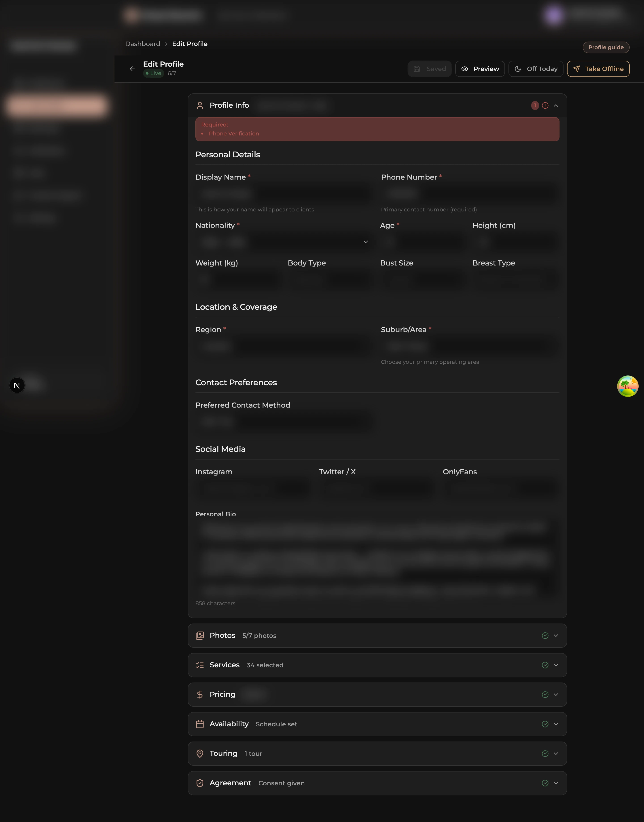The height and width of the screenshot is (822, 644).
Task: Collapse the Profile Info section
Action: pos(555,105)
